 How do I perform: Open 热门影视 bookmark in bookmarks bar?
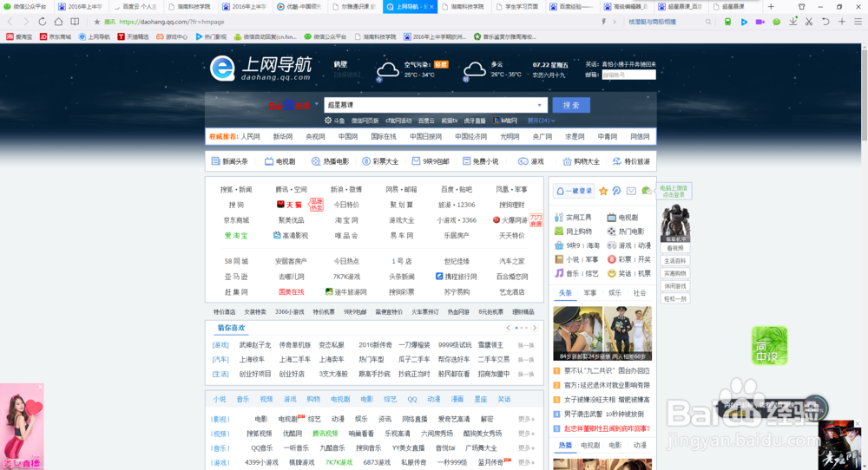pyautogui.click(x=211, y=37)
